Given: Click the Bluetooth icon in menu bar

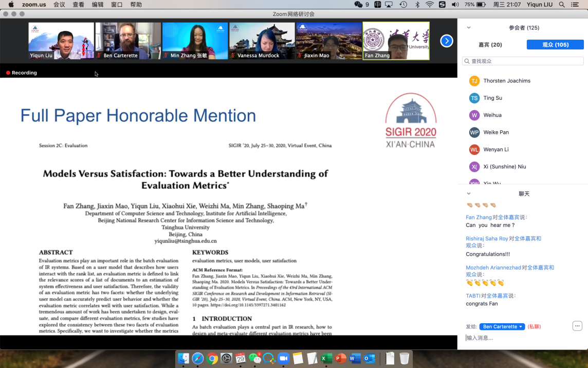Looking at the screenshot, I should (x=417, y=5).
